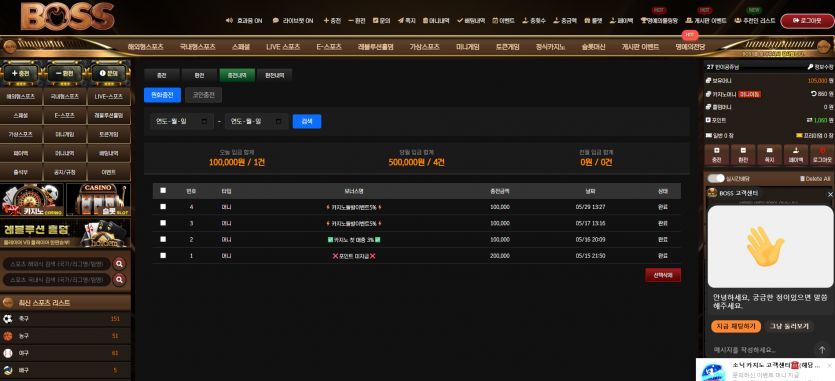Click the red 선택삭제 button
835x381 pixels.
[x=662, y=275]
